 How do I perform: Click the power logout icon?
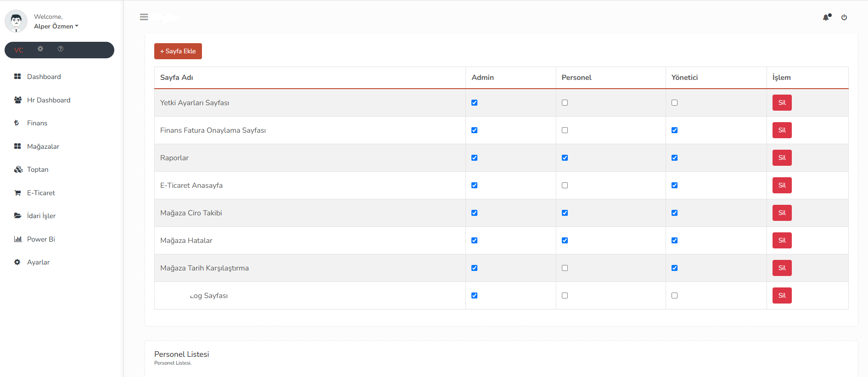point(844,17)
